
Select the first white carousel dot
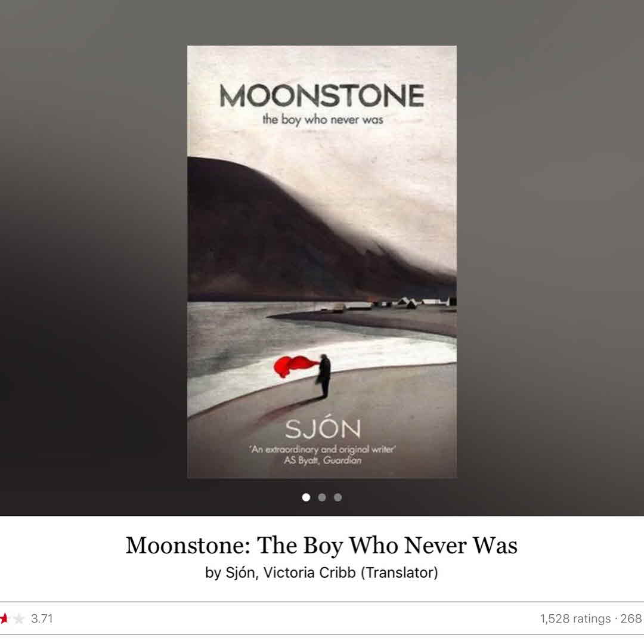[x=306, y=497]
